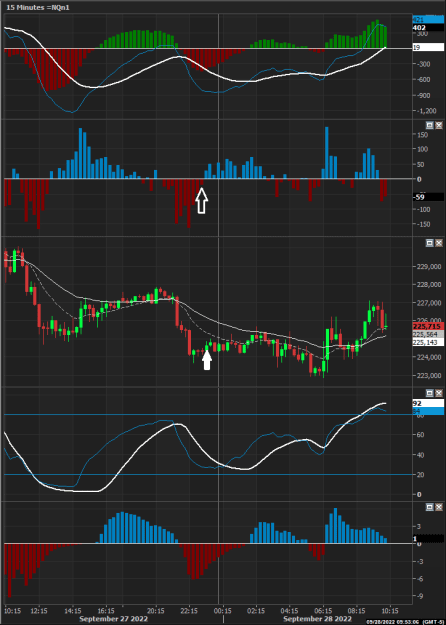Click the -6 axis label in bottom panel
Image resolution: width=446 pixels, height=625 pixels.
click(420, 579)
